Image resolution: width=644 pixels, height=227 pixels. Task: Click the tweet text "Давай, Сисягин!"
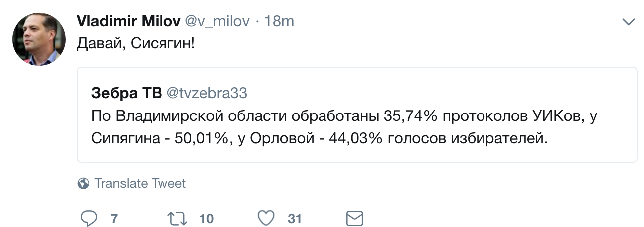coord(136,44)
